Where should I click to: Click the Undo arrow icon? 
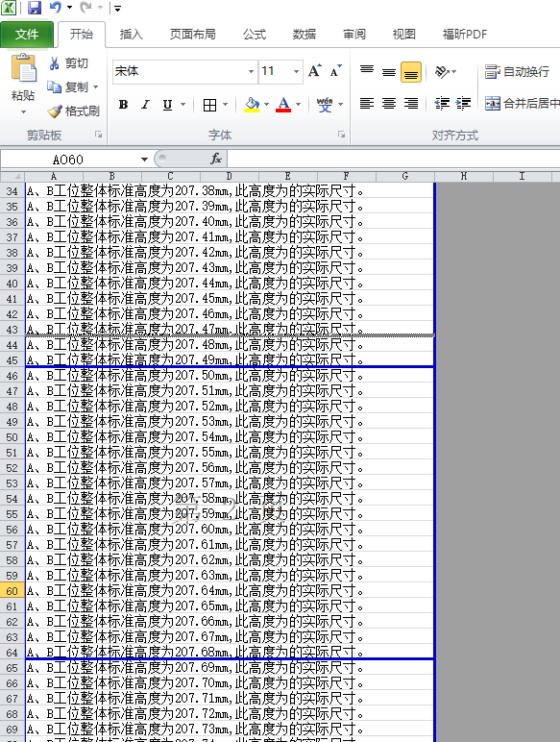pyautogui.click(x=56, y=7)
